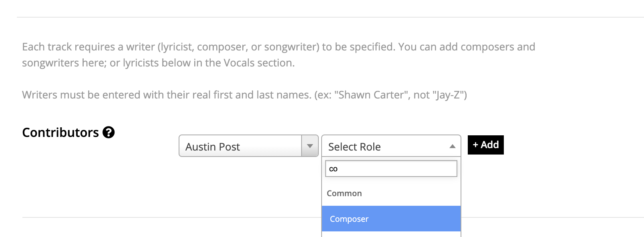Image resolution: width=644 pixels, height=237 pixels.
Task: Collapse role list using the up-arrow indicator
Action: click(x=453, y=147)
